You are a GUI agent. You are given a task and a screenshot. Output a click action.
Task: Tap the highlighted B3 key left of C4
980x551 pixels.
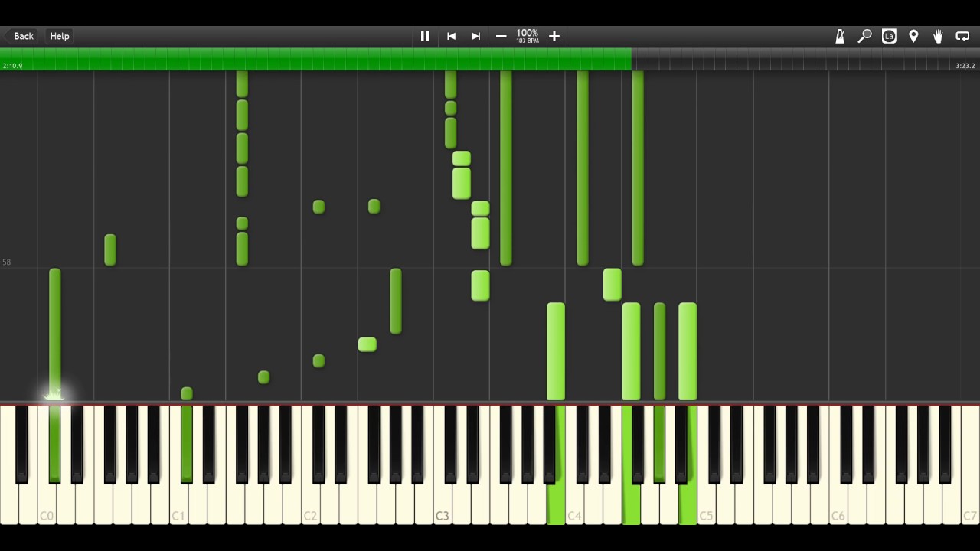point(556,504)
